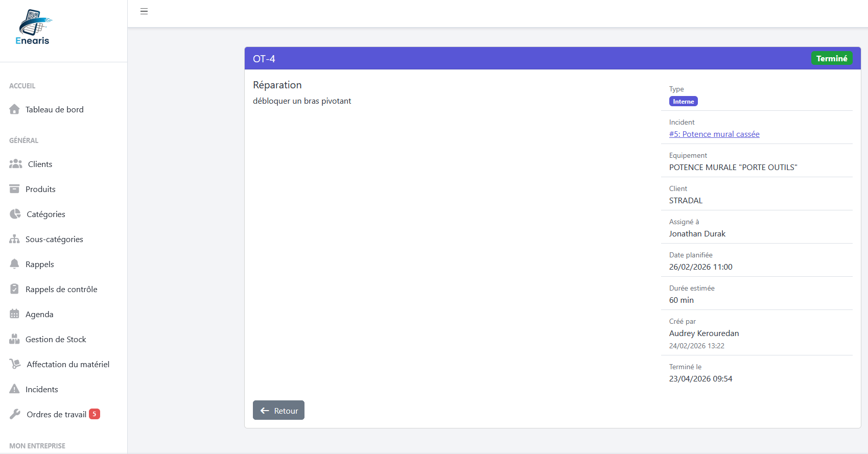Click the Rappels de contrôle clipboard icon
868x454 pixels.
tap(14, 289)
